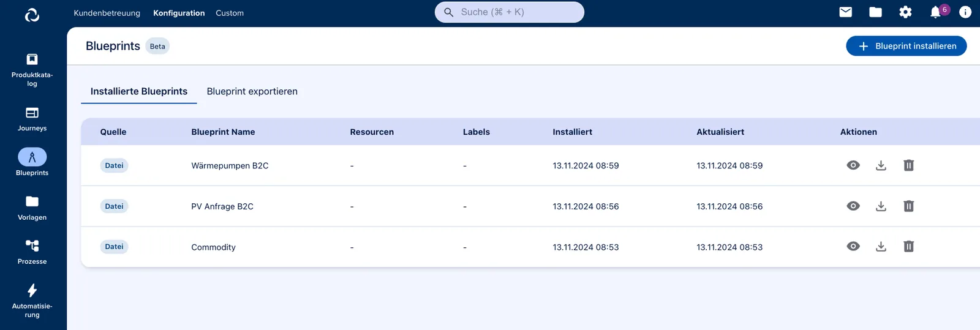Image resolution: width=980 pixels, height=330 pixels.
Task: Open the Produktkatalog sidebar section
Action: [x=32, y=69]
